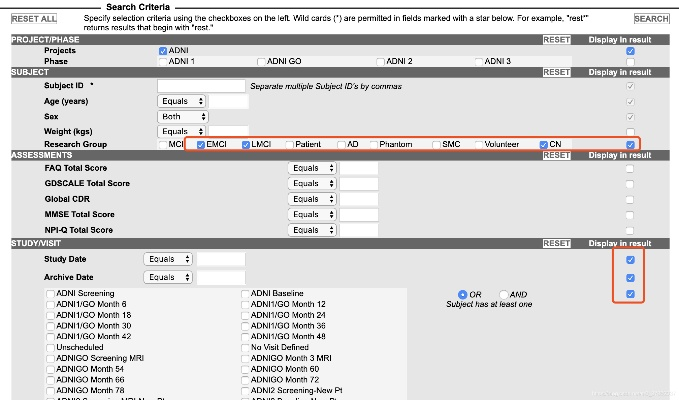Uncheck the ADNI projects checkbox

click(163, 51)
